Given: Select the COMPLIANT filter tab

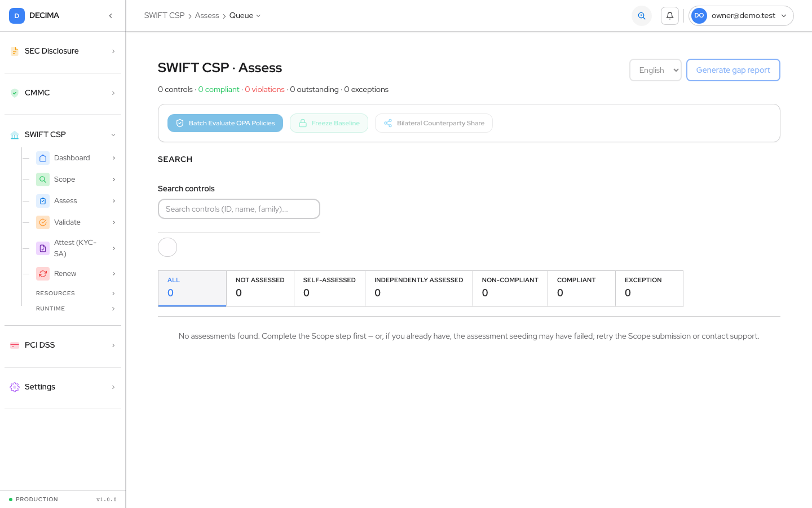Looking at the screenshot, I should [581, 288].
